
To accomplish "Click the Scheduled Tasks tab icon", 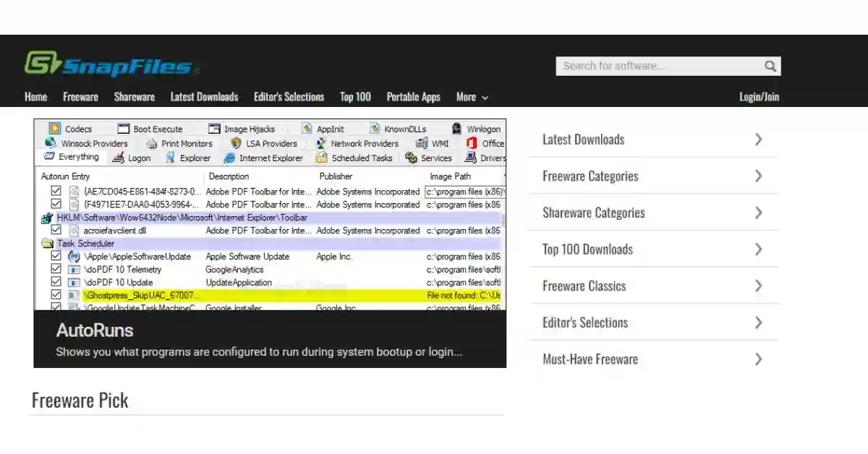I will point(321,158).
